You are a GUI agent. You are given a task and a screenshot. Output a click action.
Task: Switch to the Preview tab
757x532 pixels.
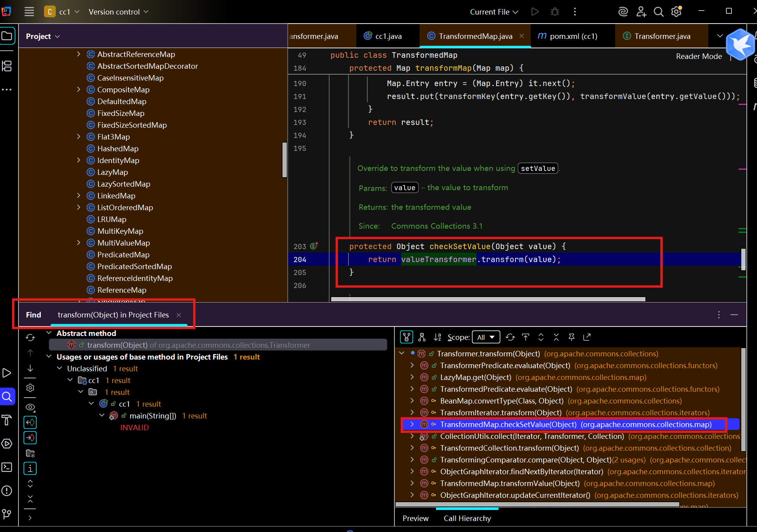pyautogui.click(x=415, y=518)
